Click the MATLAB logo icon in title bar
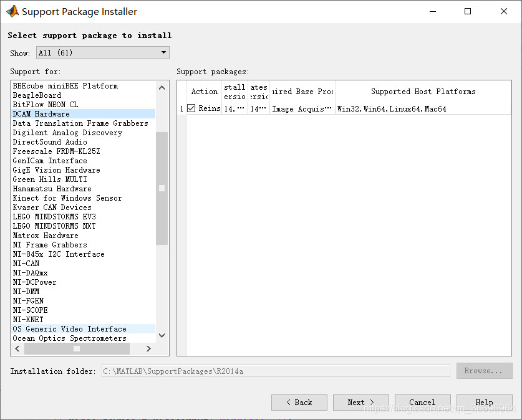 [x=12, y=11]
